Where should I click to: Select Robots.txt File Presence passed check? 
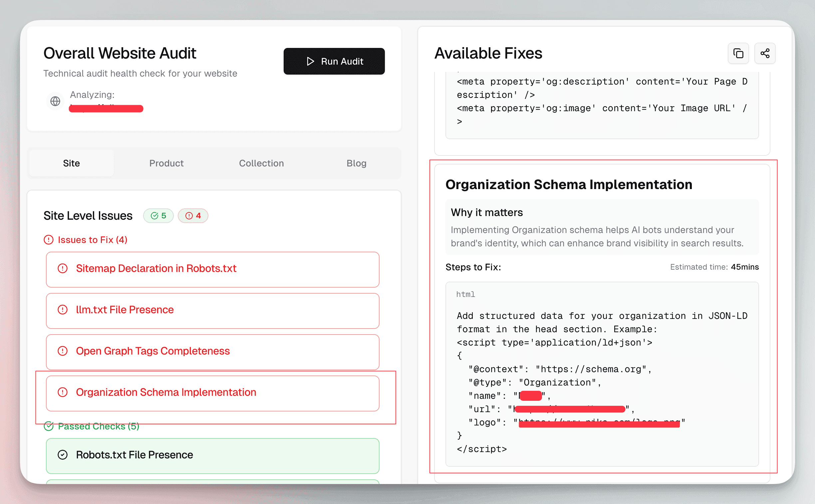(x=213, y=456)
